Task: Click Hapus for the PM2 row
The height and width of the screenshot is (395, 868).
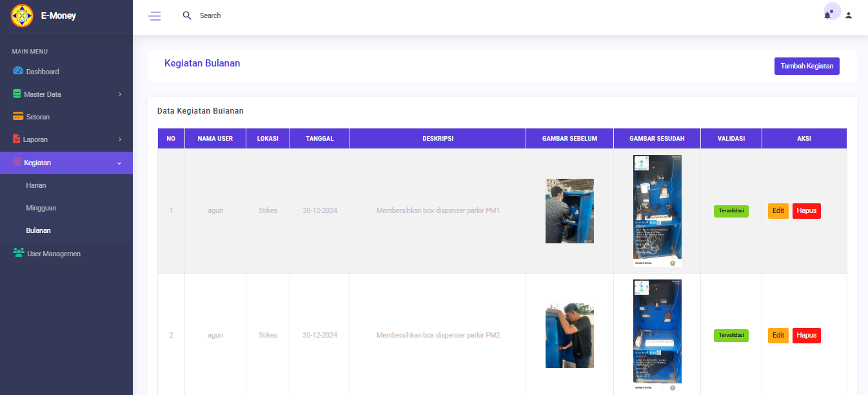Action: click(806, 336)
